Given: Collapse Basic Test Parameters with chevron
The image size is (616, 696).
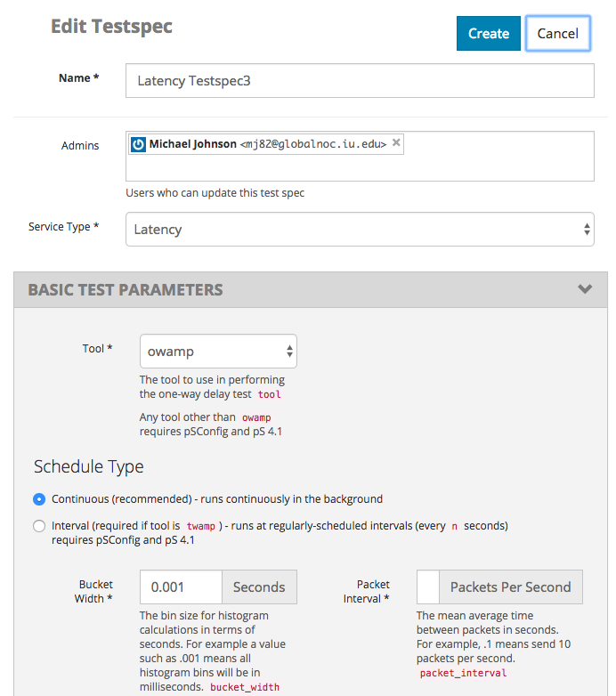Looking at the screenshot, I should (585, 289).
